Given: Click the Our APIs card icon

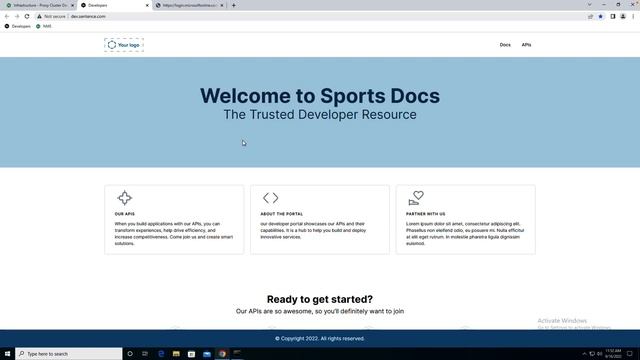Looking at the screenshot, I should click(x=124, y=198).
